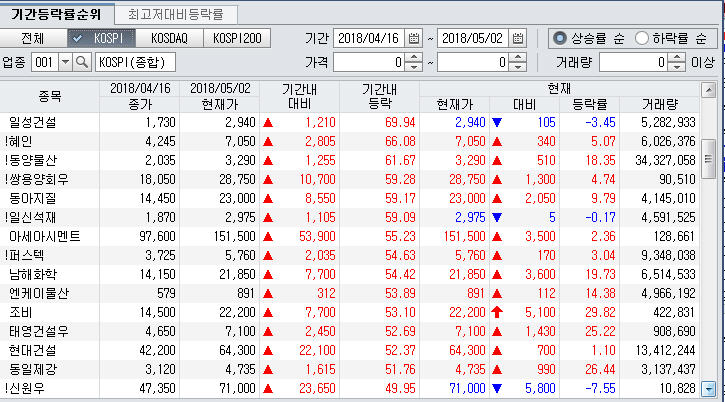
Task: Click 동양물산 volume 34,327,058
Action: coord(665,160)
